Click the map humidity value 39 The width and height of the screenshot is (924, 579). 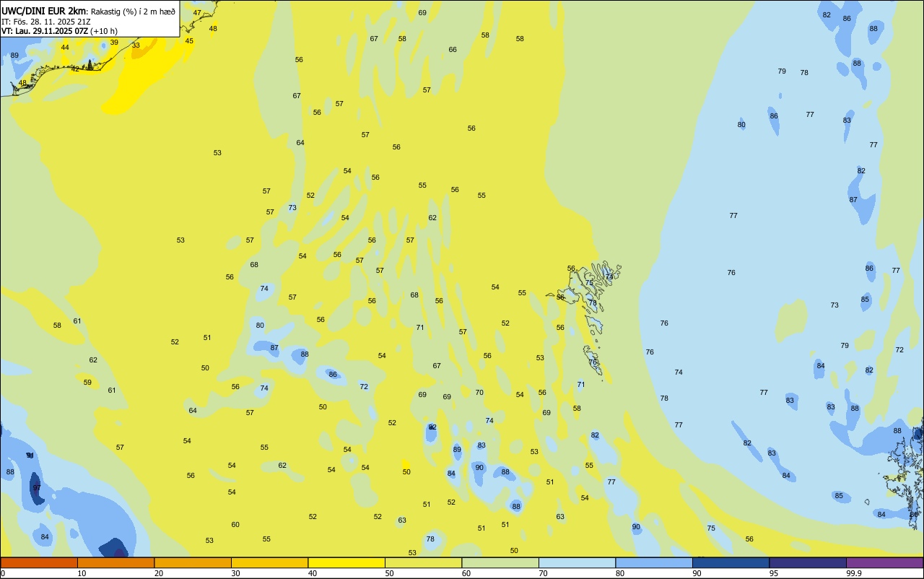click(x=114, y=42)
